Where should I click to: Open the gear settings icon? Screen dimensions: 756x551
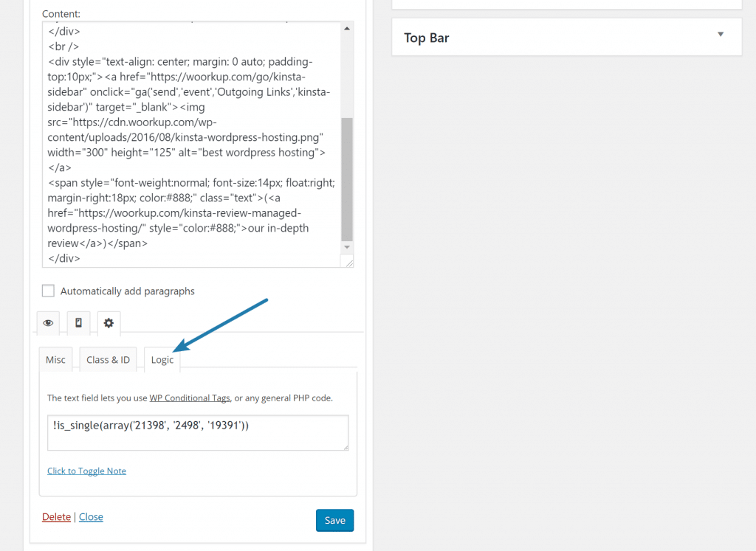109,322
